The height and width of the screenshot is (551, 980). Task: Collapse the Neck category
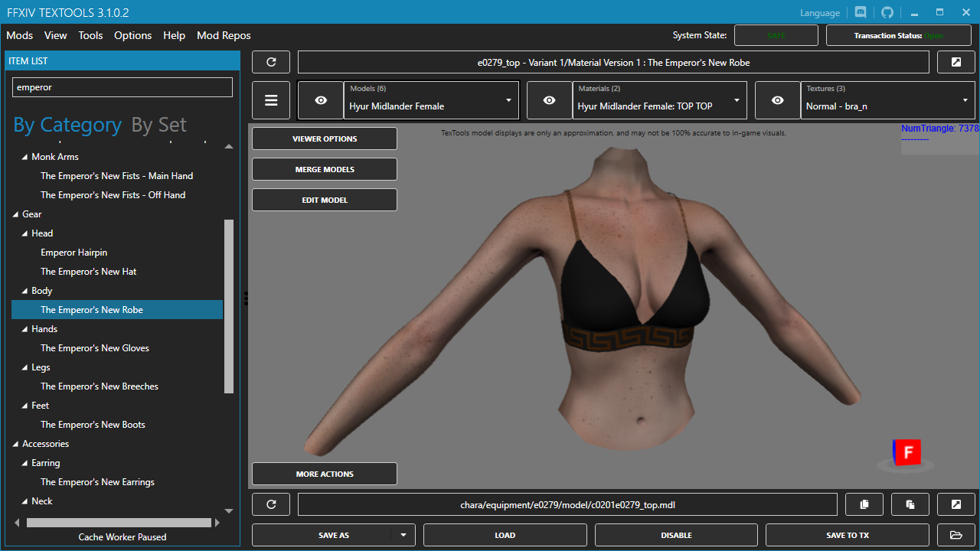(x=25, y=501)
